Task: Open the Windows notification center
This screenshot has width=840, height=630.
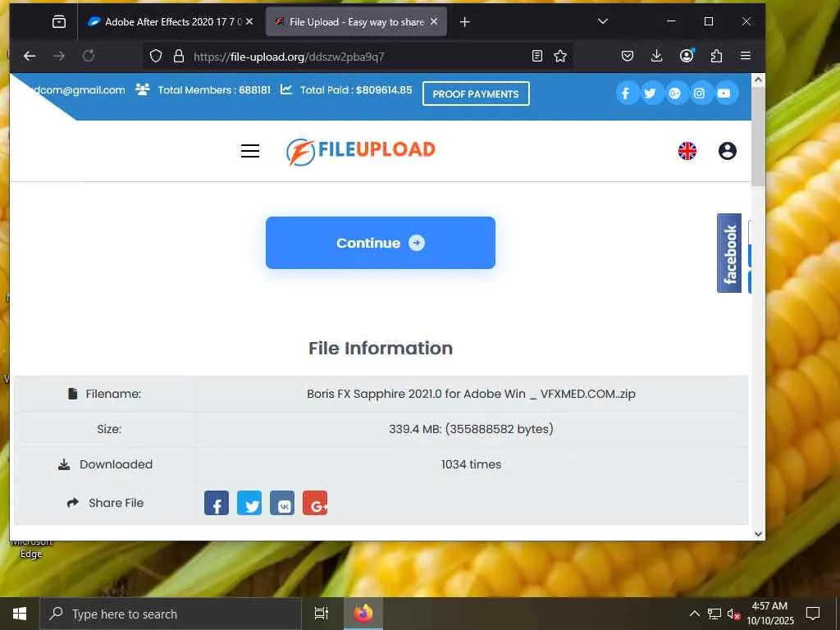Action: coord(813,614)
